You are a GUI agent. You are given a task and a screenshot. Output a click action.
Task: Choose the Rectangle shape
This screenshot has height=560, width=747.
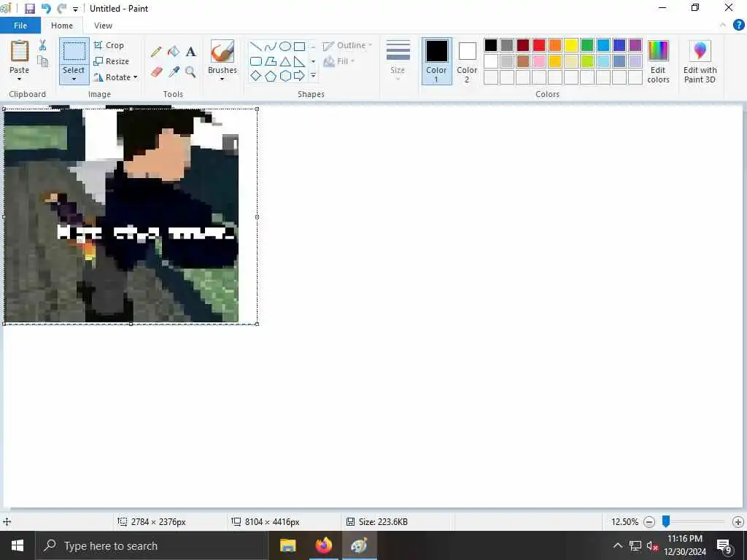point(299,46)
